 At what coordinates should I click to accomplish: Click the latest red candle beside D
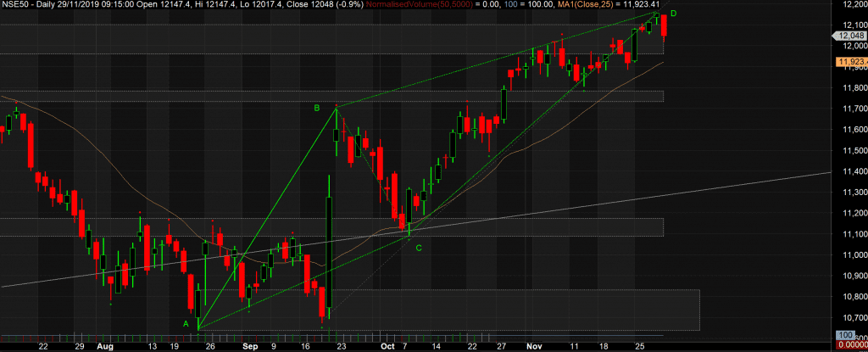point(664,25)
